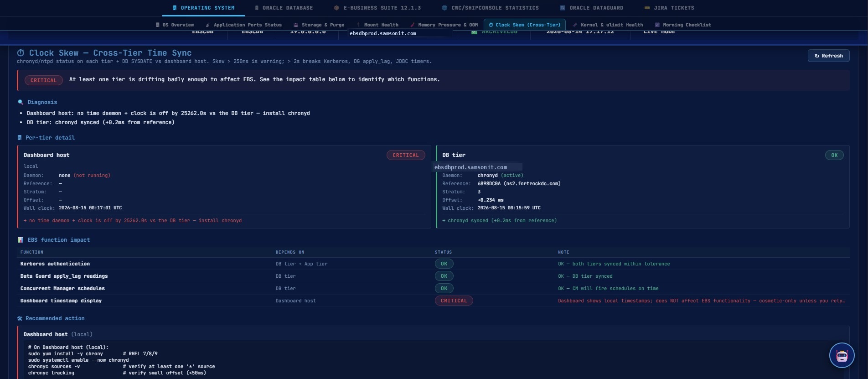The image size is (868, 379).
Task: Click the CRITICAL badge in alert banner
Action: point(43,80)
